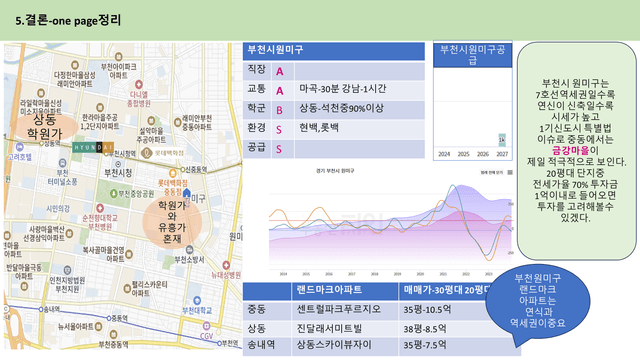The width and height of the screenshot is (640, 360).
Task: Click the 고려호텔 hotel icon
Action: click(x=19, y=147)
